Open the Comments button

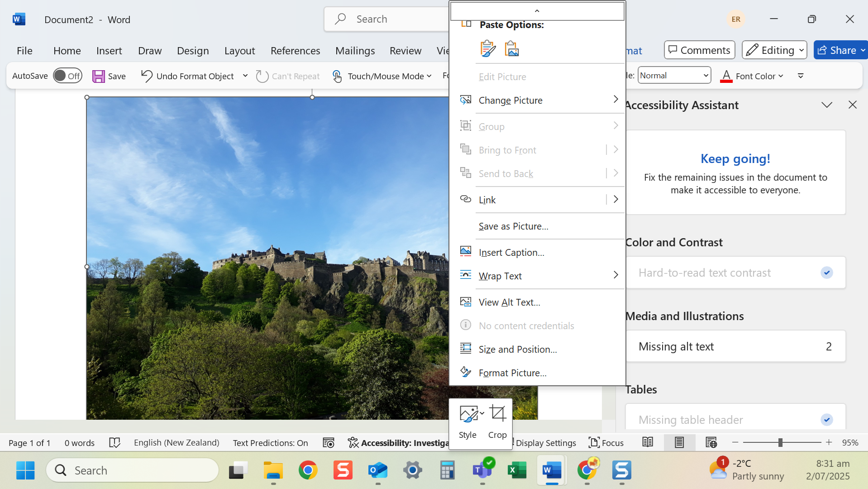(x=699, y=50)
